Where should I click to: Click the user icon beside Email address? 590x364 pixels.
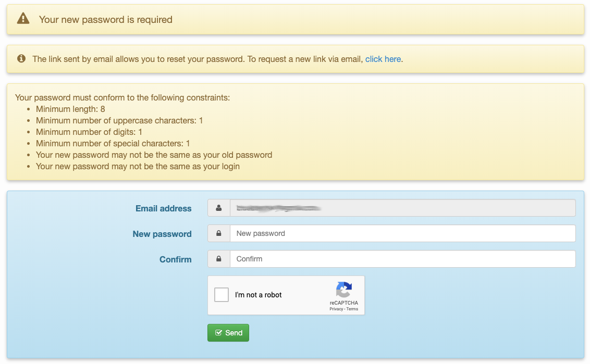point(219,208)
